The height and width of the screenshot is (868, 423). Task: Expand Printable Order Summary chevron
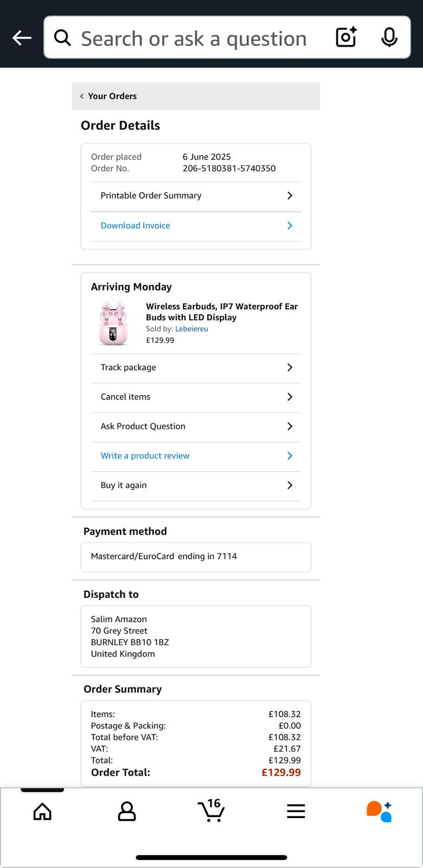(x=290, y=195)
